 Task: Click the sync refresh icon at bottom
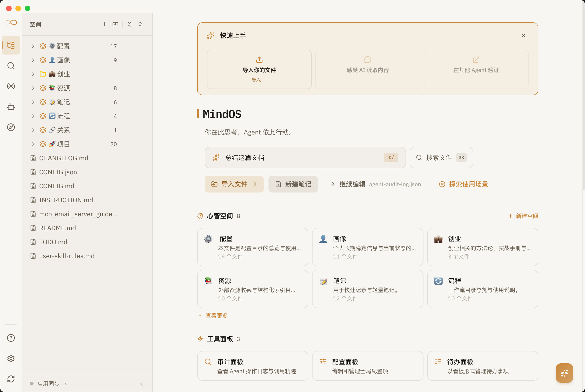point(11,379)
